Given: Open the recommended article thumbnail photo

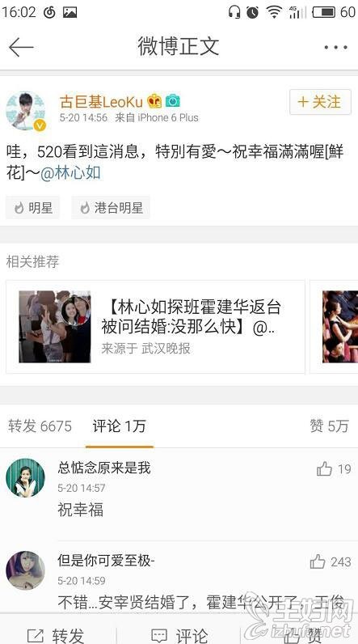Looking at the screenshot, I should pyautogui.click(x=55, y=327).
